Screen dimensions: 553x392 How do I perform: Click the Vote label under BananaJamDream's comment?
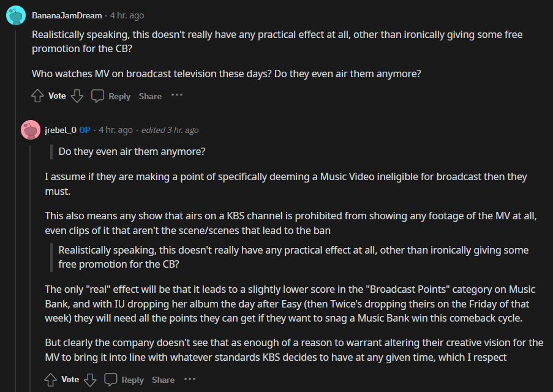[57, 96]
